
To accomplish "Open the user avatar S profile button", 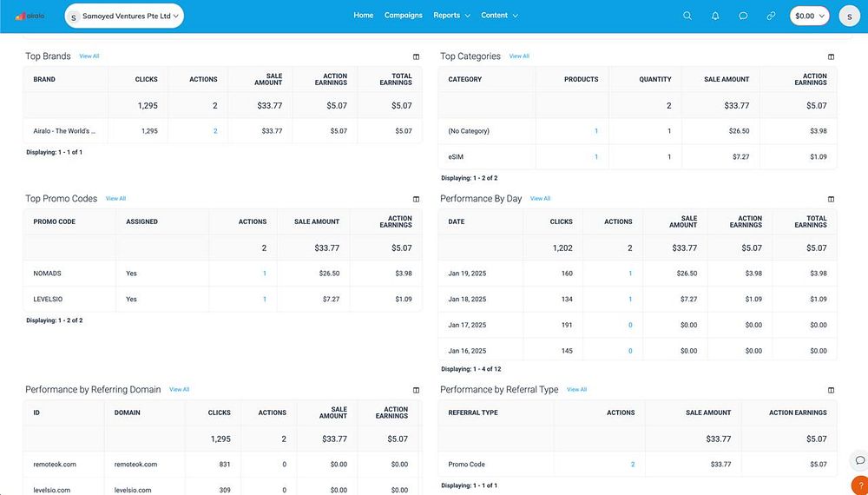I will 849,16.
